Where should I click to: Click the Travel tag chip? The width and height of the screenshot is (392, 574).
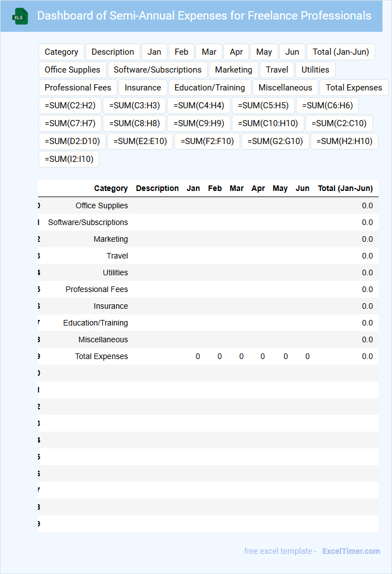(x=277, y=70)
